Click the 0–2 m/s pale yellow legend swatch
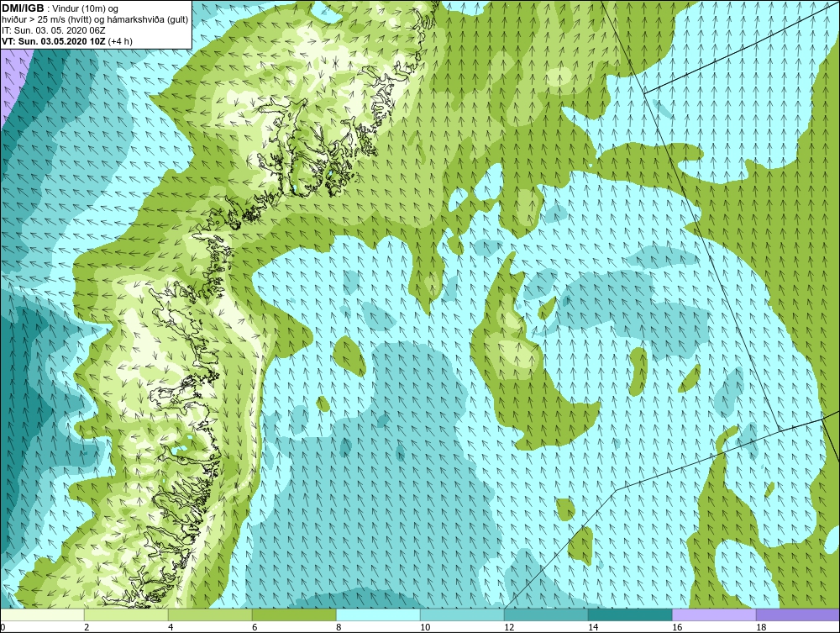Image resolution: width=840 pixels, height=633 pixels. tap(42, 615)
